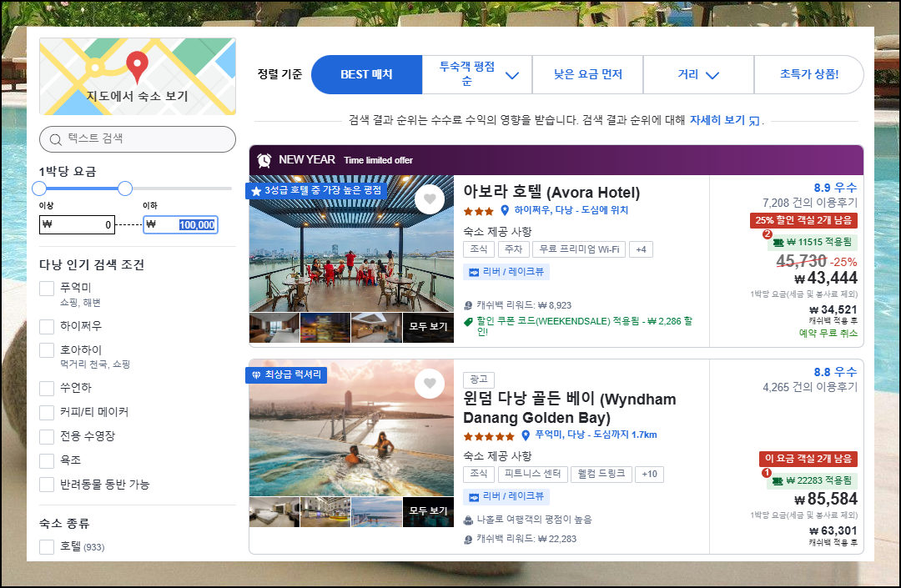Click the maximum price 100,000 field

click(180, 224)
